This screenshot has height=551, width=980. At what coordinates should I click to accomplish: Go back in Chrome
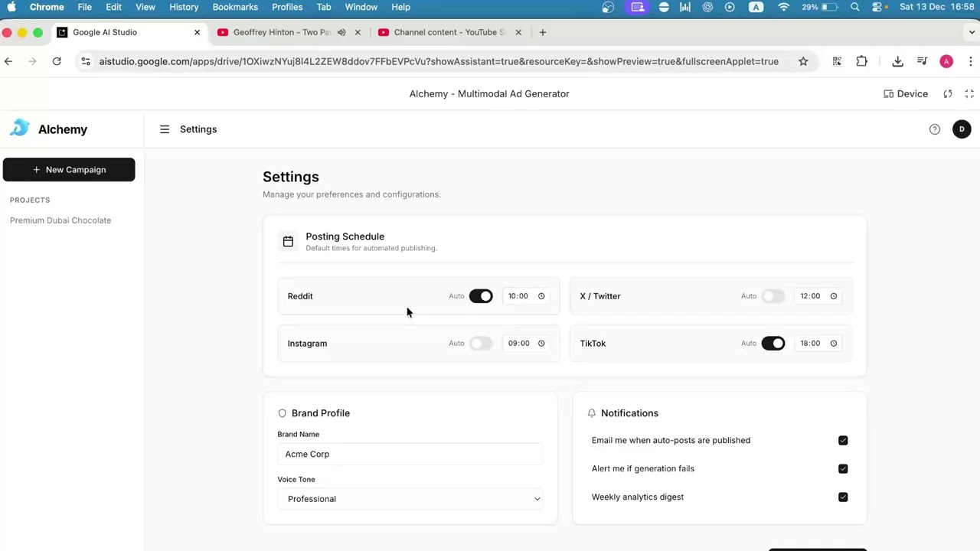(8, 61)
